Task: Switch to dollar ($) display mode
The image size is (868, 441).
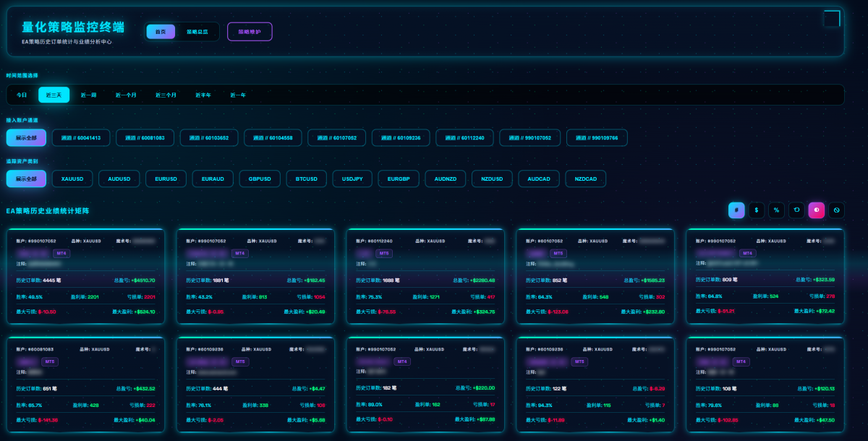Action: coord(757,210)
